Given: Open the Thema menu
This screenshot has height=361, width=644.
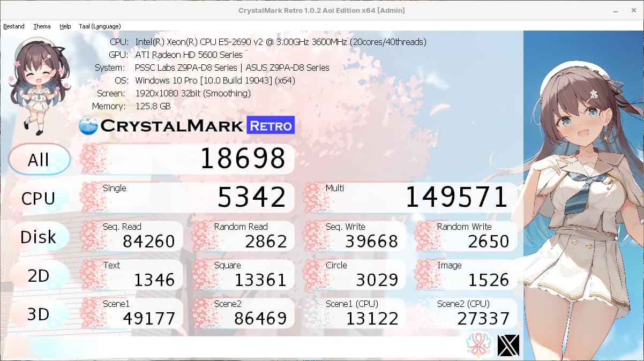Looking at the screenshot, I should (42, 26).
